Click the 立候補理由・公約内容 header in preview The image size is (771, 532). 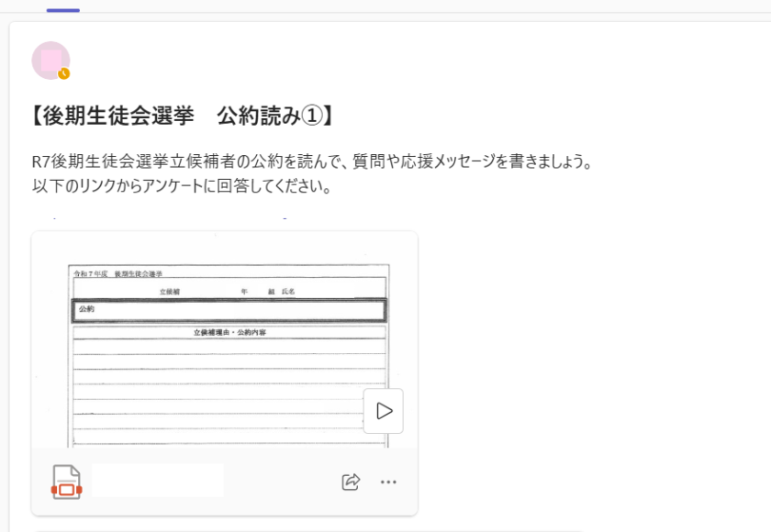tap(229, 332)
